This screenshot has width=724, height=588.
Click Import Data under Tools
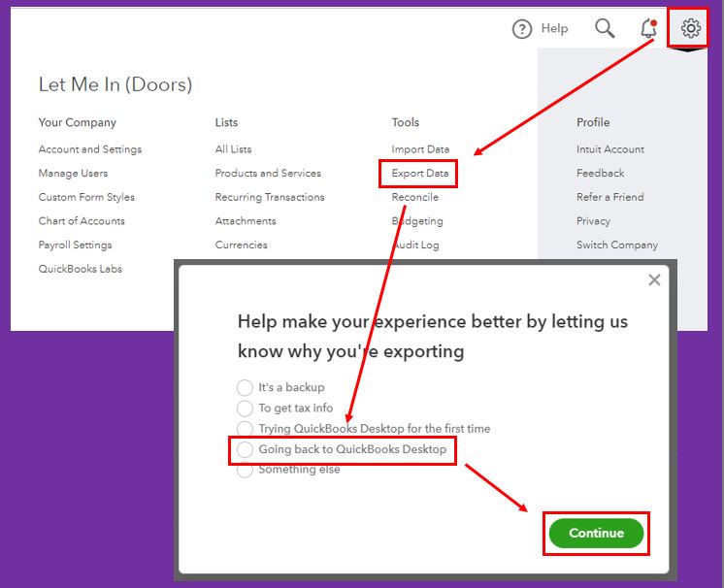420,149
